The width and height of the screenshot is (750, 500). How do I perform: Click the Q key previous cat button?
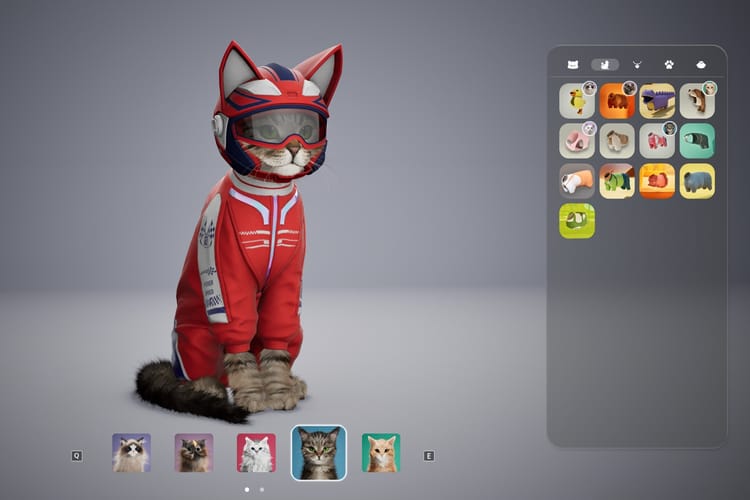click(x=77, y=456)
